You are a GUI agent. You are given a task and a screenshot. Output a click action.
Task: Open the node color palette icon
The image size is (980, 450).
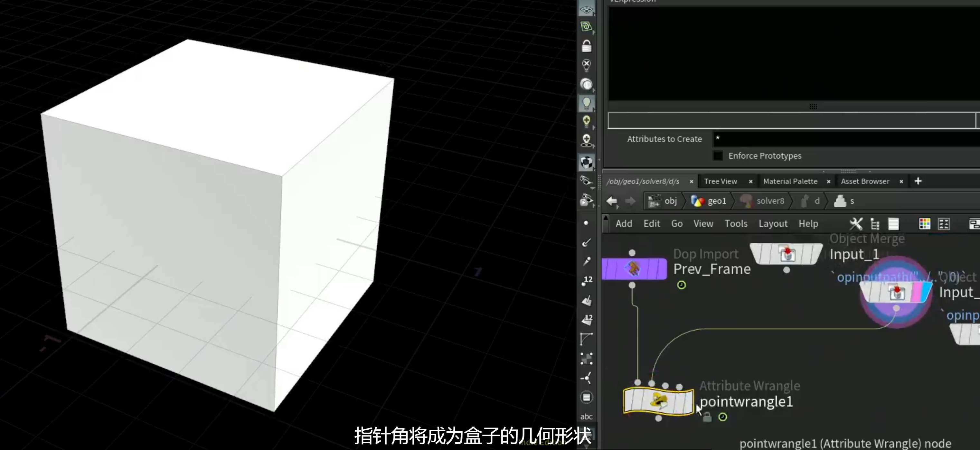[924, 224]
